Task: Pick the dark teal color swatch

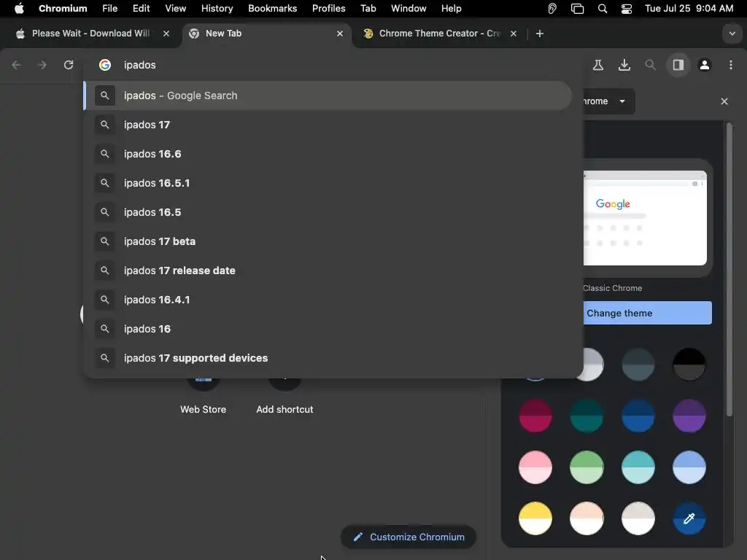Action: click(x=587, y=416)
